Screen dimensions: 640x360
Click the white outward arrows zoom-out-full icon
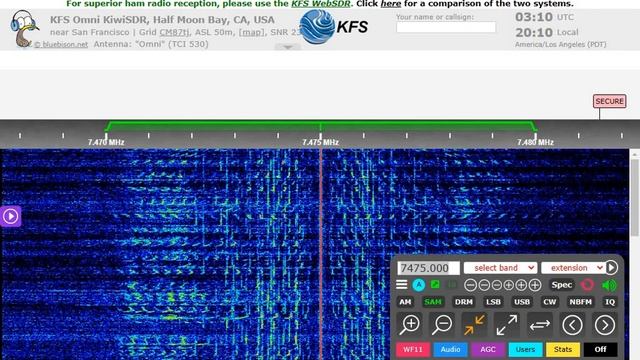point(507,324)
